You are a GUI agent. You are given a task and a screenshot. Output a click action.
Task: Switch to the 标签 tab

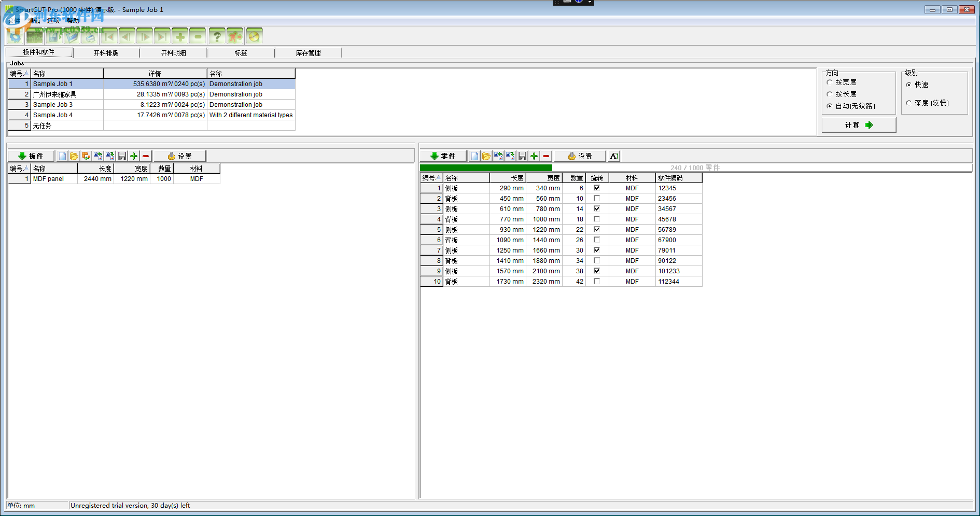[x=241, y=53]
